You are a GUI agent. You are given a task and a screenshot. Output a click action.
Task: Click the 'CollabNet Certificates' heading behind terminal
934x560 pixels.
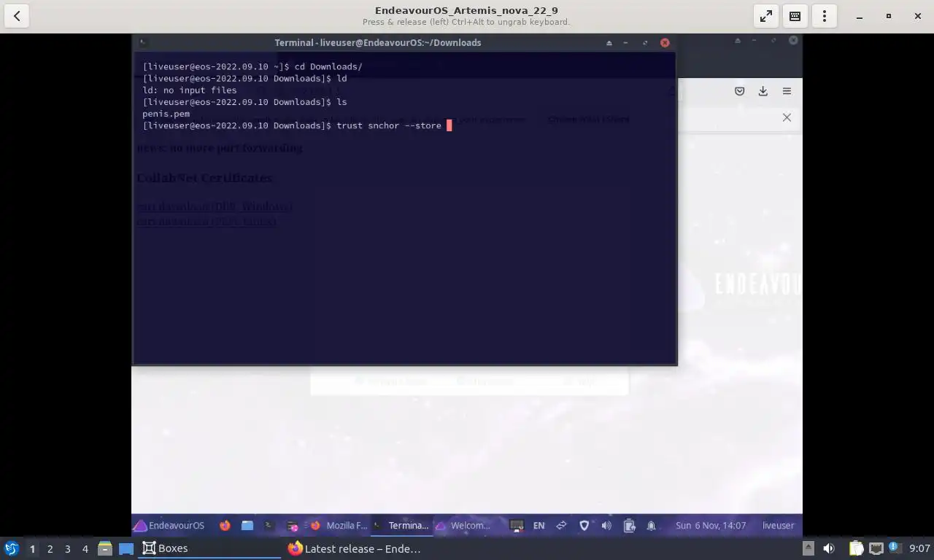[x=204, y=178]
